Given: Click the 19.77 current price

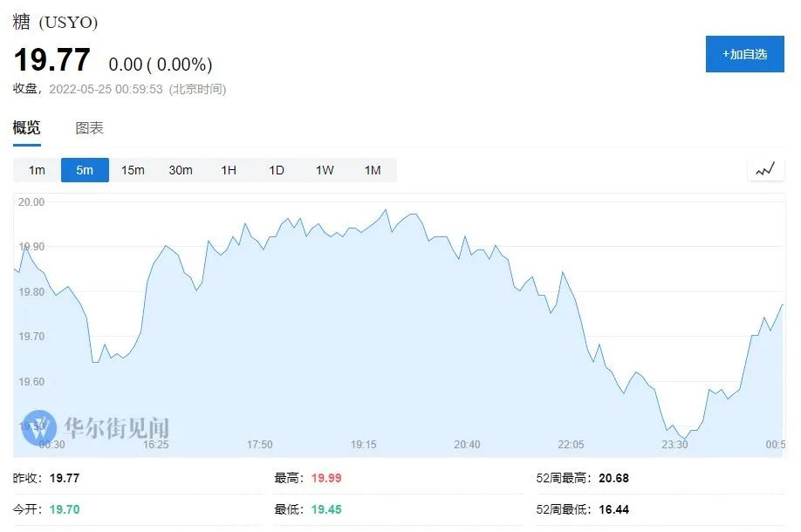Looking at the screenshot, I should (51, 60).
